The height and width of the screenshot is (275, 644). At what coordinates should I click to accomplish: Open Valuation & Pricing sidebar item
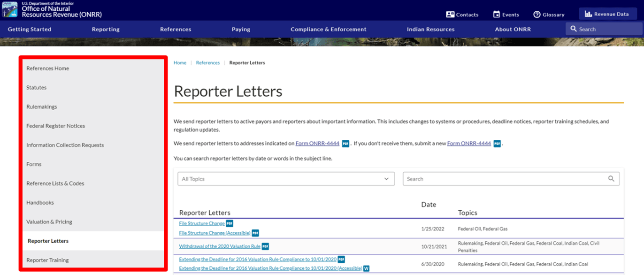(x=49, y=222)
